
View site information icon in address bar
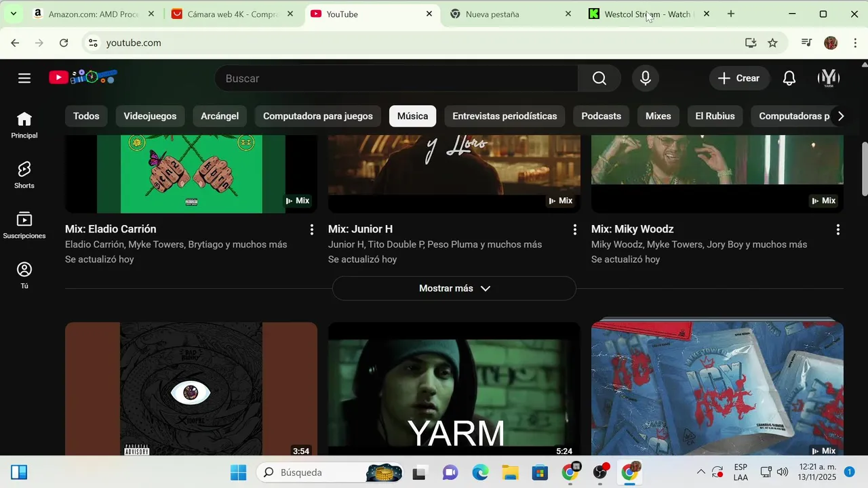(x=93, y=43)
